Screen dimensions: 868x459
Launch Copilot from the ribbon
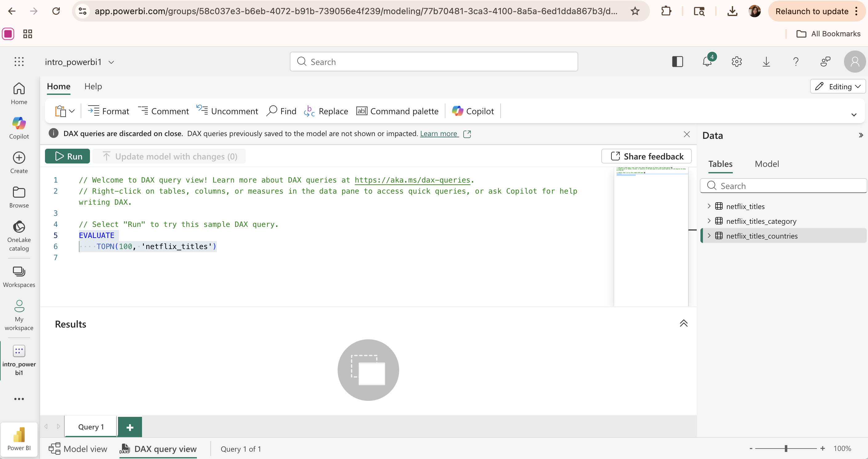[x=473, y=111]
